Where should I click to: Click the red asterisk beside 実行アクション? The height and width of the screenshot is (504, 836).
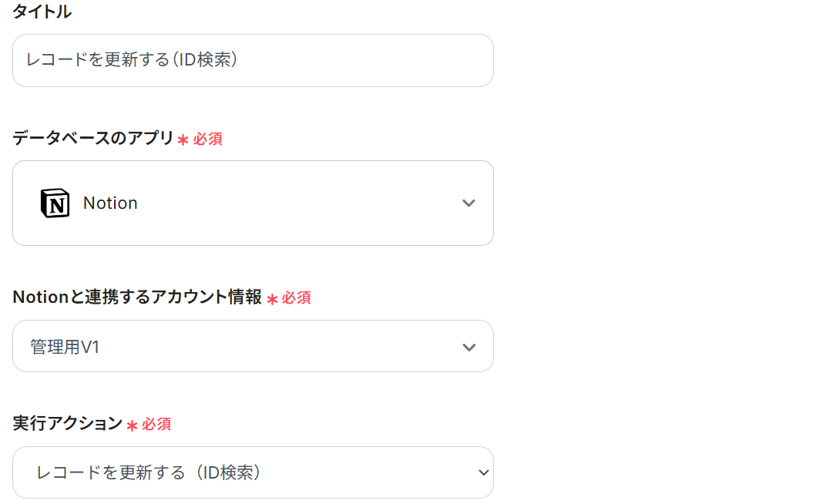pyautogui.click(x=132, y=425)
